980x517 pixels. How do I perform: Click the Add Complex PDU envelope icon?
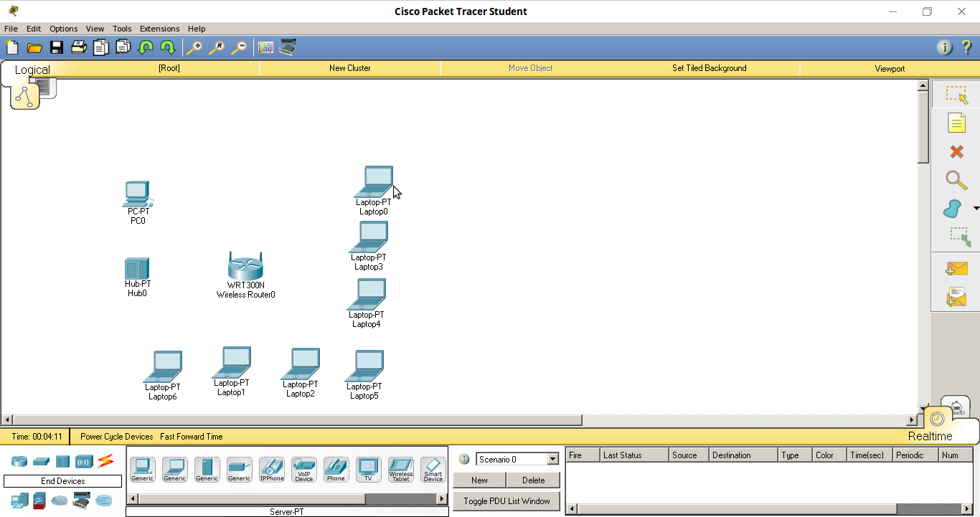click(x=956, y=296)
